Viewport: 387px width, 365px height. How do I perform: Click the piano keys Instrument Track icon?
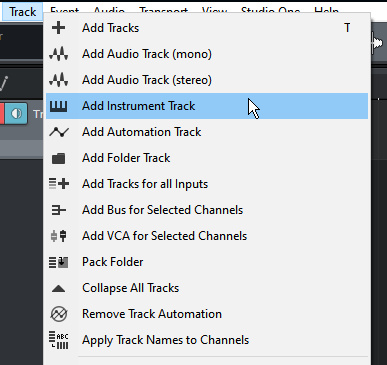pos(58,106)
